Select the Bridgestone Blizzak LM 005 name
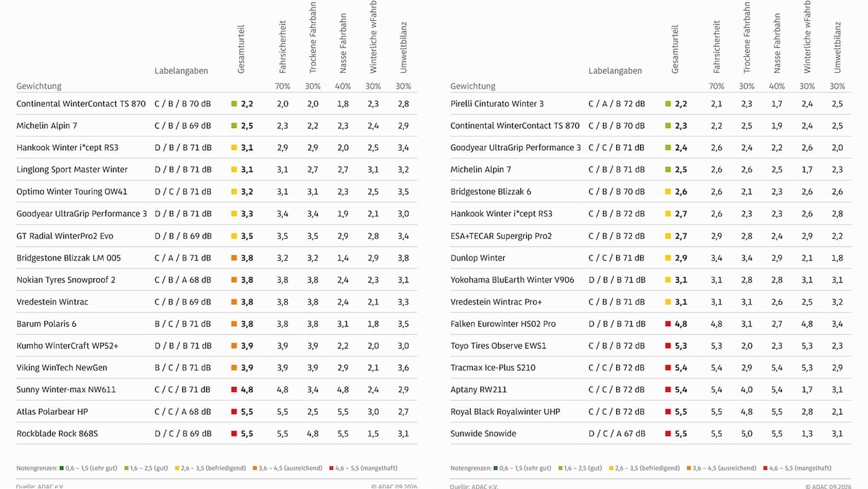Viewport: 868px width, 489px height. [69, 258]
